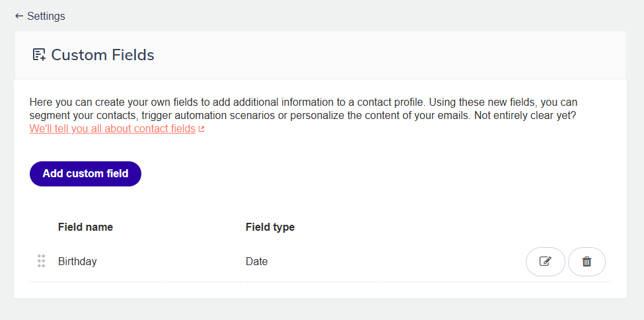This screenshot has height=320, width=644.
Task: Click the back arrow beside Settings
Action: point(19,16)
